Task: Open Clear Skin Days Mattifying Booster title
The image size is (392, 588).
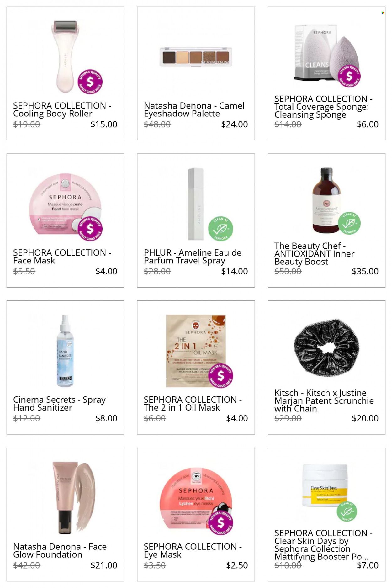Action: (x=323, y=545)
